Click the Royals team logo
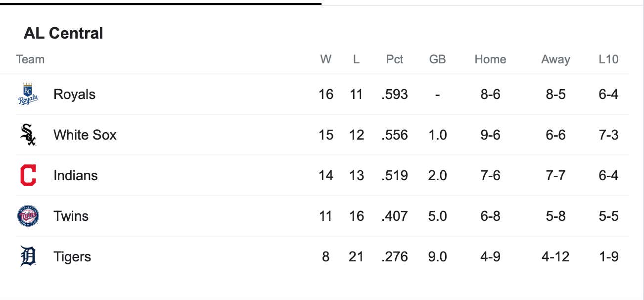 click(28, 94)
